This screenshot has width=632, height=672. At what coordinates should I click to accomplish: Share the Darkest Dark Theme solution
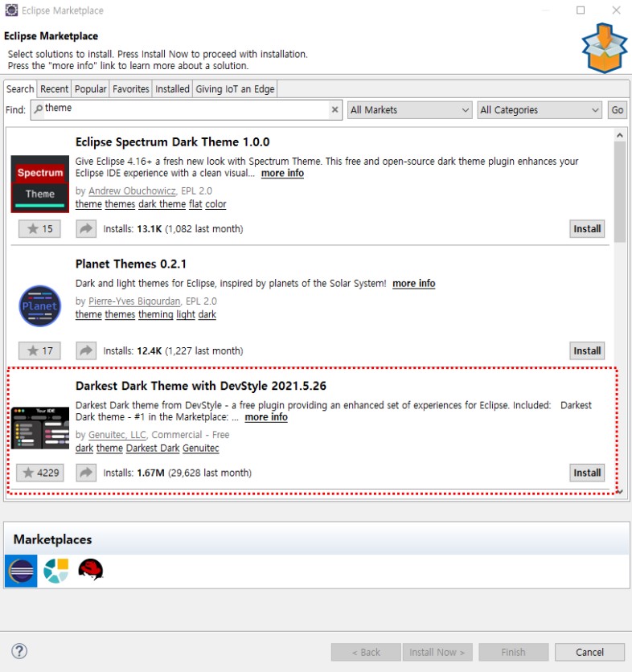(x=86, y=473)
